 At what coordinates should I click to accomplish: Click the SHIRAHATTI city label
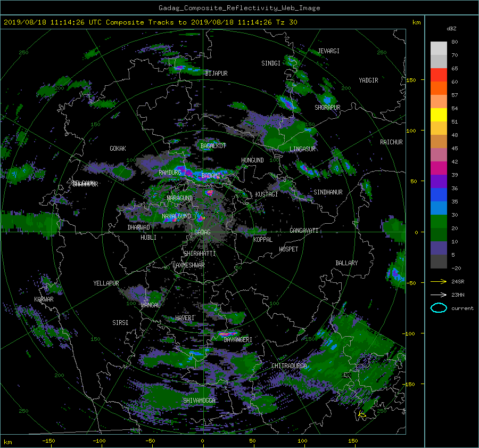click(200, 254)
